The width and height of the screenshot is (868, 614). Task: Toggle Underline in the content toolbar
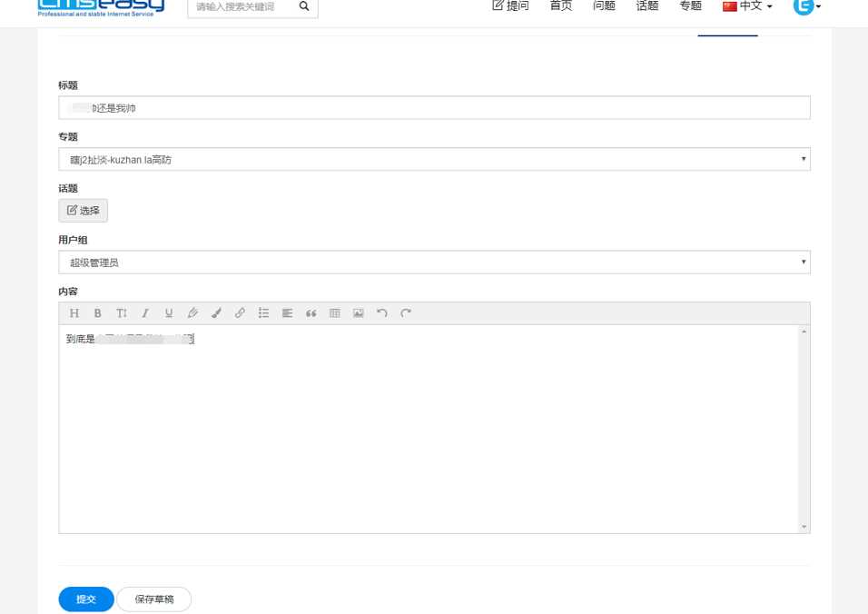tap(169, 312)
